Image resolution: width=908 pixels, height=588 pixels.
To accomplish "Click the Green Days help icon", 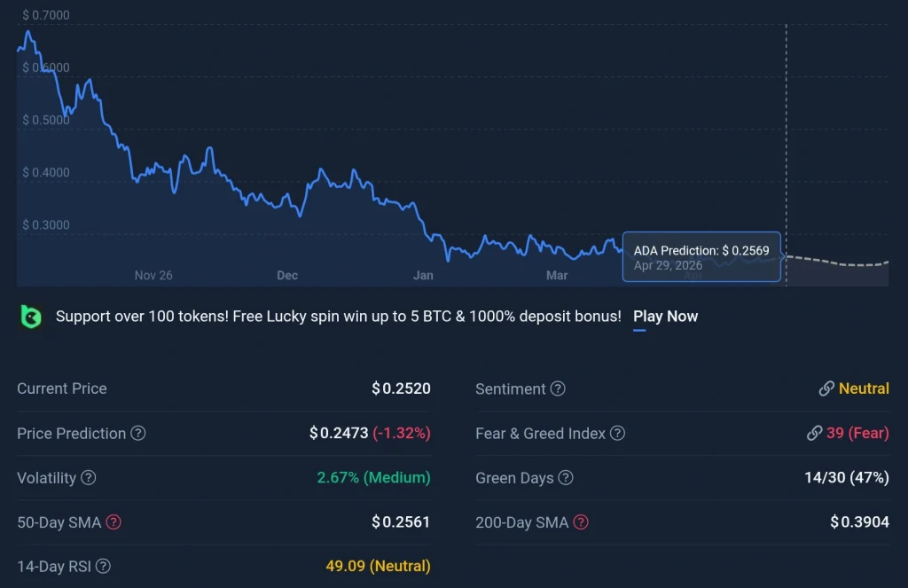I will (565, 477).
